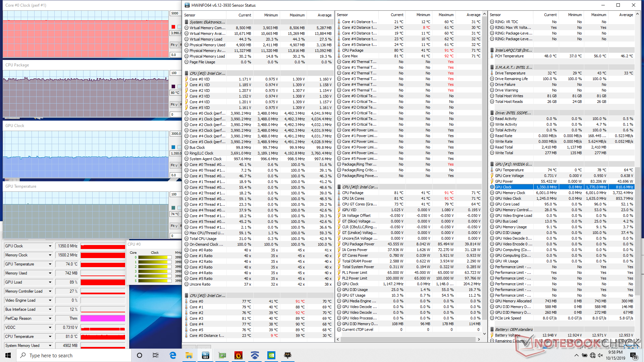
Task: Click the red color swatch in Core #0 Clock graph
Action: tap(173, 27)
